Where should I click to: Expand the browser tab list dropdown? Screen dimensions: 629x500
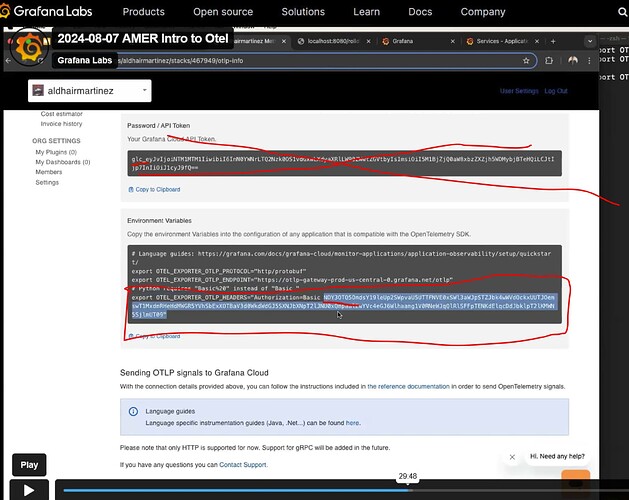[590, 41]
